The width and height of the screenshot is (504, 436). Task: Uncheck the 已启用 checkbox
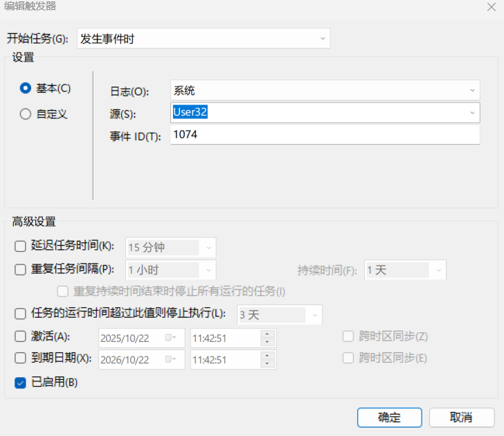20,382
